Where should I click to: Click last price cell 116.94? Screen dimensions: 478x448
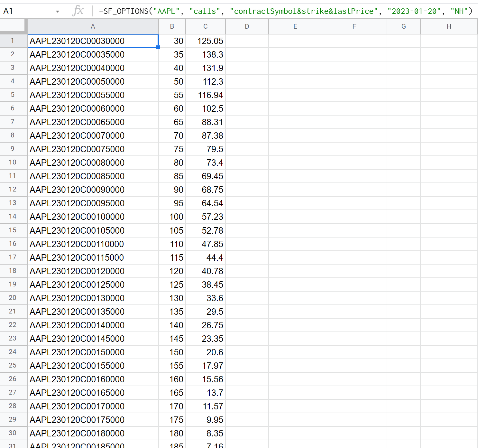206,95
